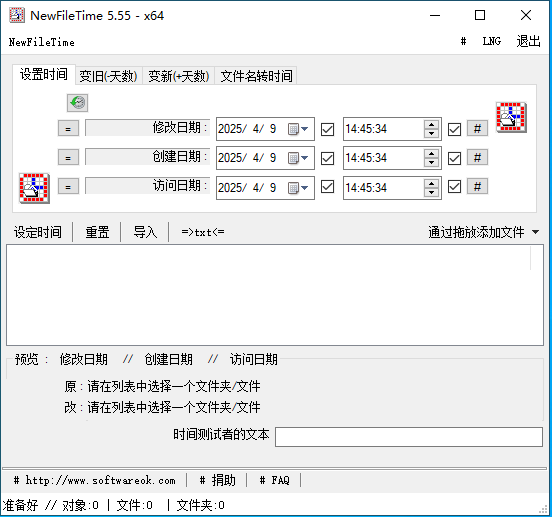
Task: Close the NewFileTime window
Action: [526, 15]
